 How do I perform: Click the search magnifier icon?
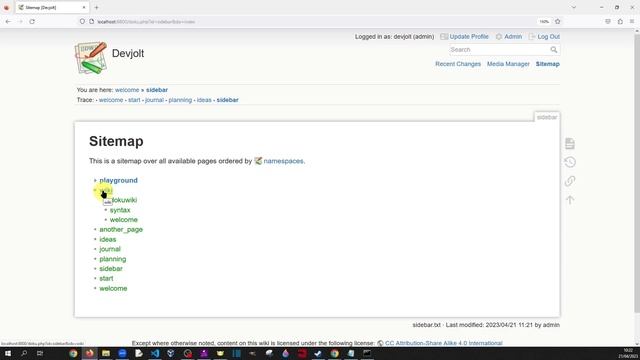(553, 50)
